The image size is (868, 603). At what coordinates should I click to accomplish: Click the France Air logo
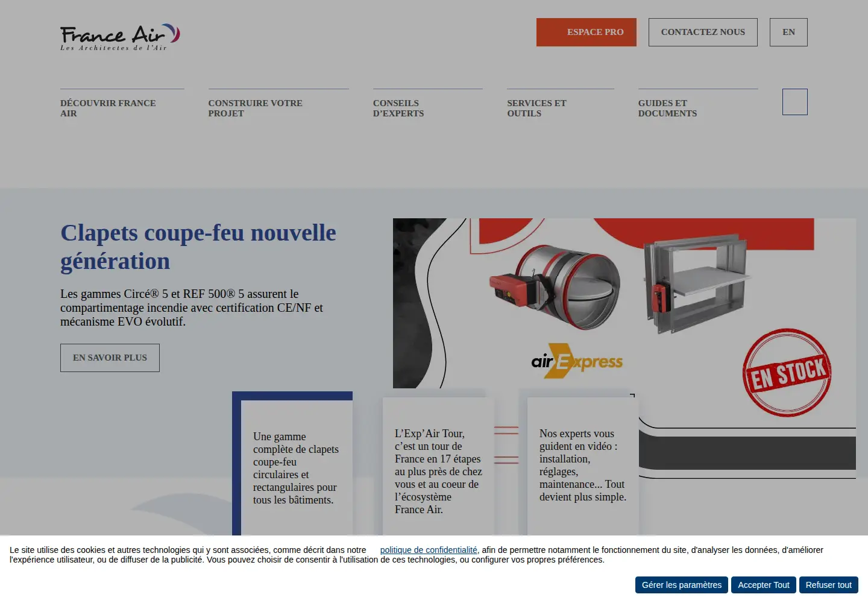pos(120,37)
